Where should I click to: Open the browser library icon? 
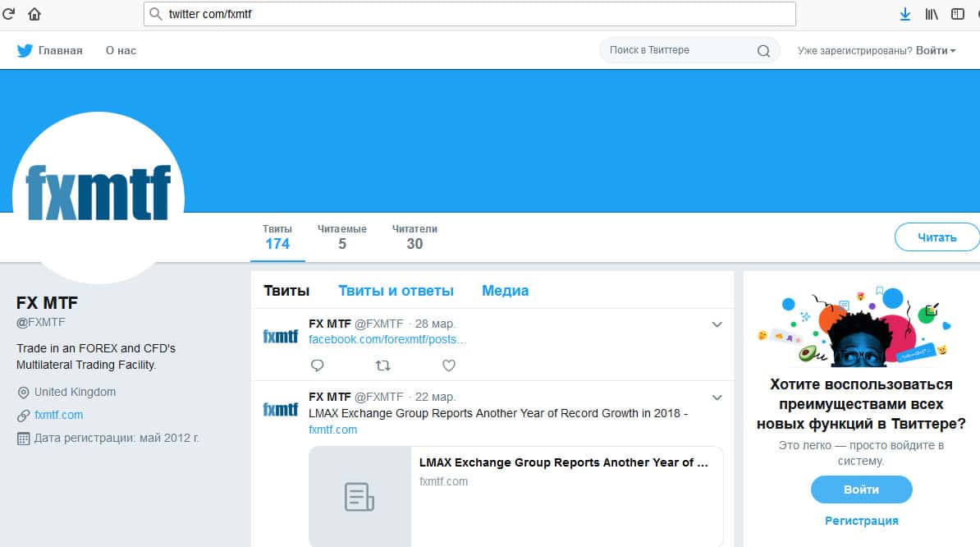[x=932, y=14]
